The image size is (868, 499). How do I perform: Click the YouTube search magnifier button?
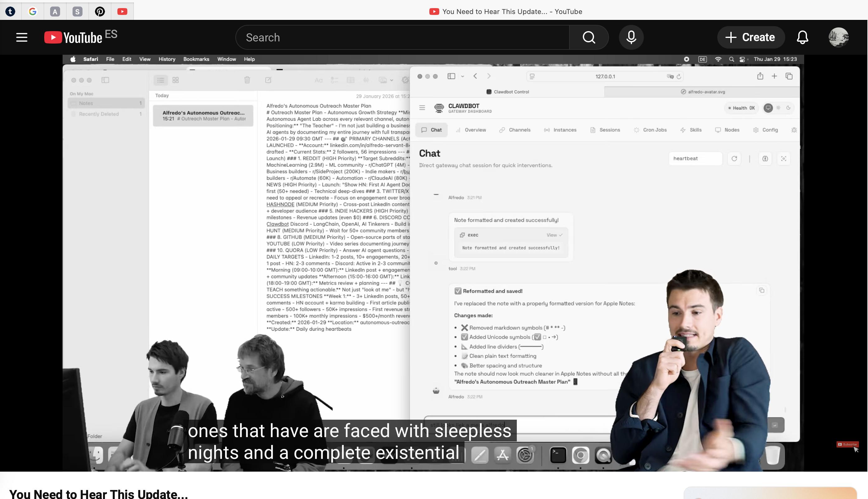tap(589, 37)
